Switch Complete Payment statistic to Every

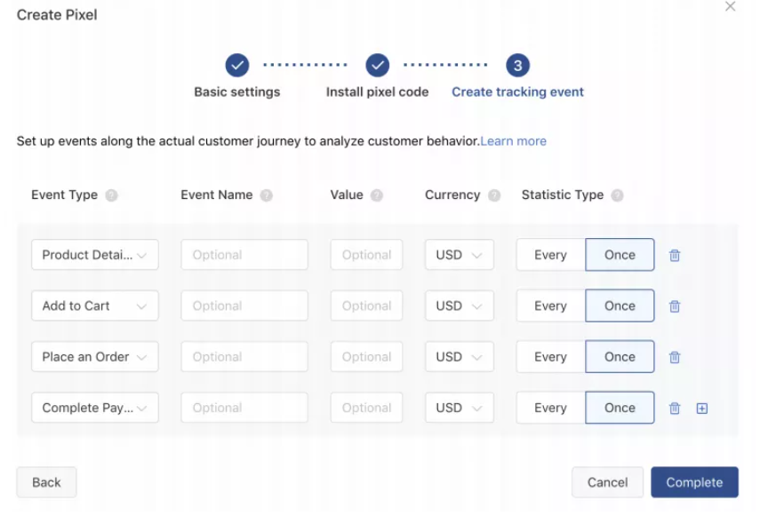point(550,408)
